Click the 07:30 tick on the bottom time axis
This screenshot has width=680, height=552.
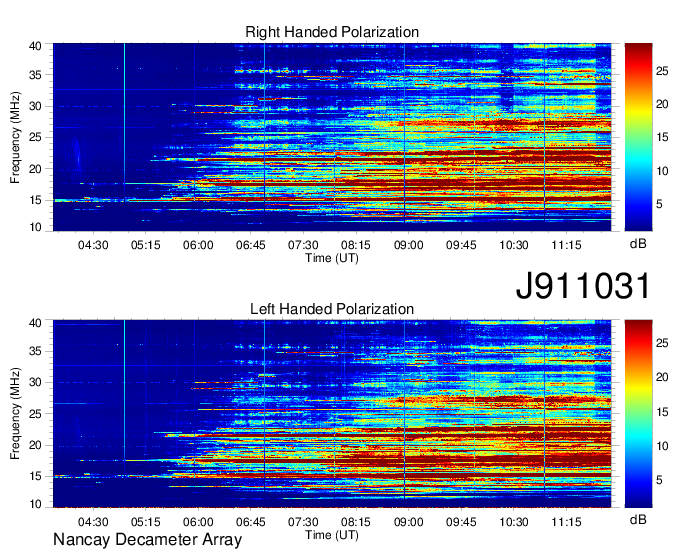coord(303,522)
